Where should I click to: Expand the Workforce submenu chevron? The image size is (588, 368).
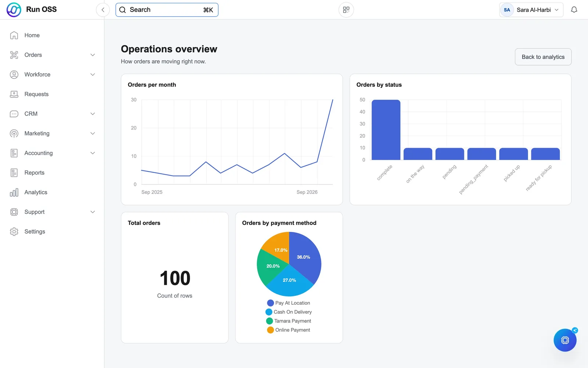[x=93, y=75]
